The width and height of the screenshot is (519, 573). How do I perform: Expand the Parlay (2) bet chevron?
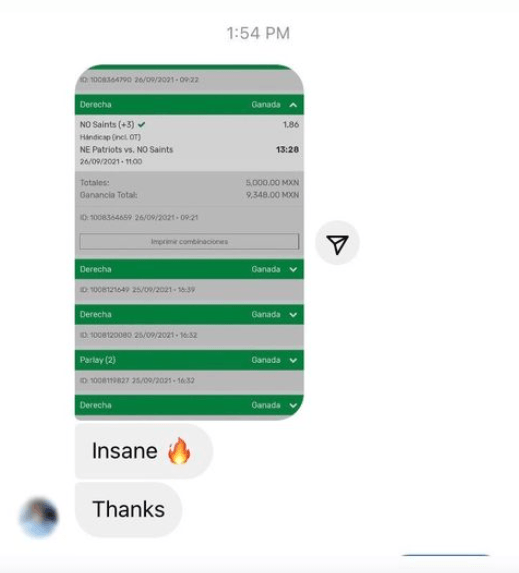click(293, 360)
